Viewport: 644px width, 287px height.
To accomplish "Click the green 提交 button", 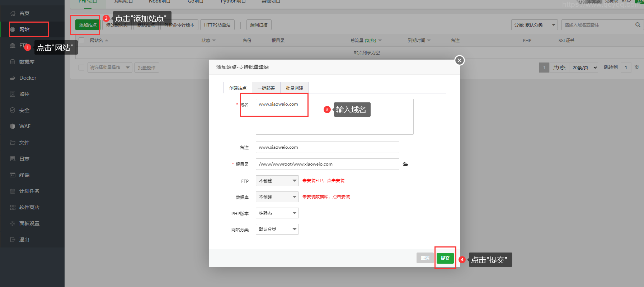I will click(445, 258).
